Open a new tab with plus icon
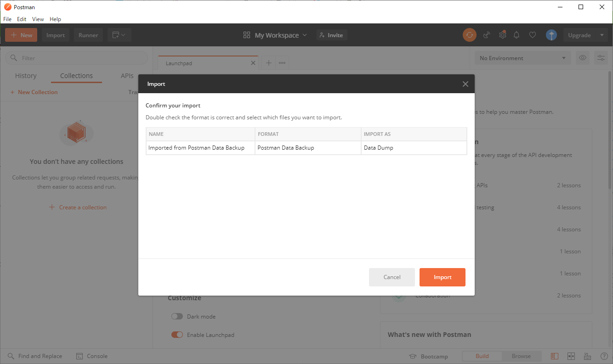The width and height of the screenshot is (613, 364). point(269,63)
